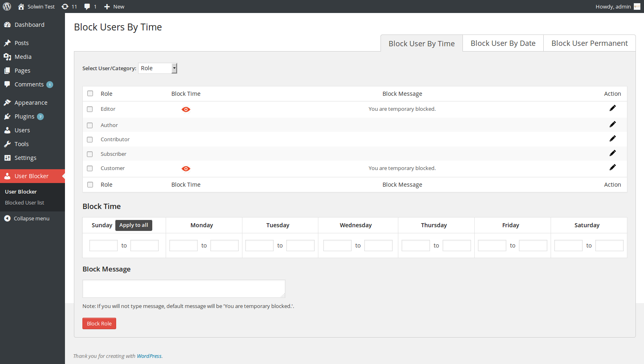Click the Block Time column header
Screen dimensions: 644x364
click(x=186, y=94)
